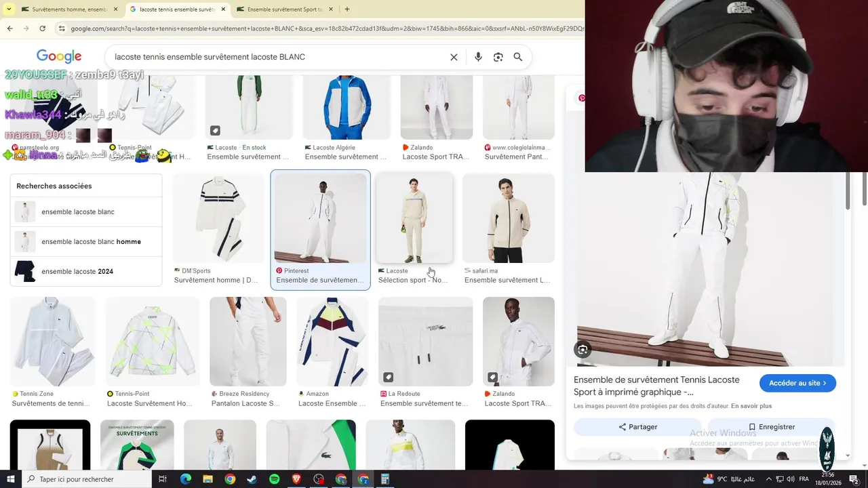
Task: Open preview title 'Ensemble de survêtement Tennis Lacoste'
Action: click(x=656, y=386)
